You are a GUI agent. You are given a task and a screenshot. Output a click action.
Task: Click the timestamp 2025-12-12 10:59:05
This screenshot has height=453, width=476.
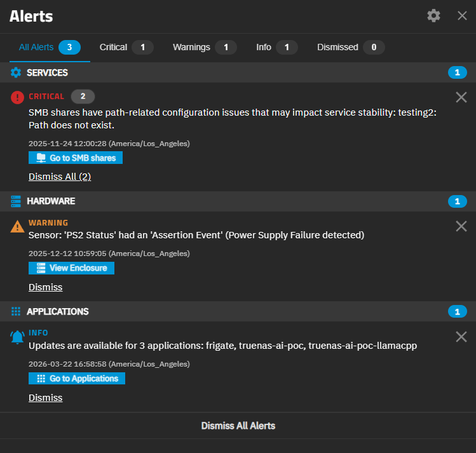[109, 254]
